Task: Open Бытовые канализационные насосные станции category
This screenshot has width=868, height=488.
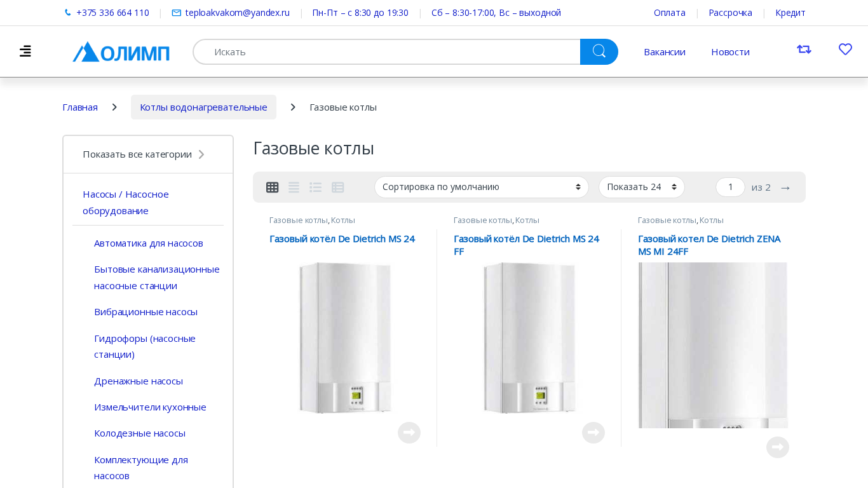Action: (x=157, y=277)
